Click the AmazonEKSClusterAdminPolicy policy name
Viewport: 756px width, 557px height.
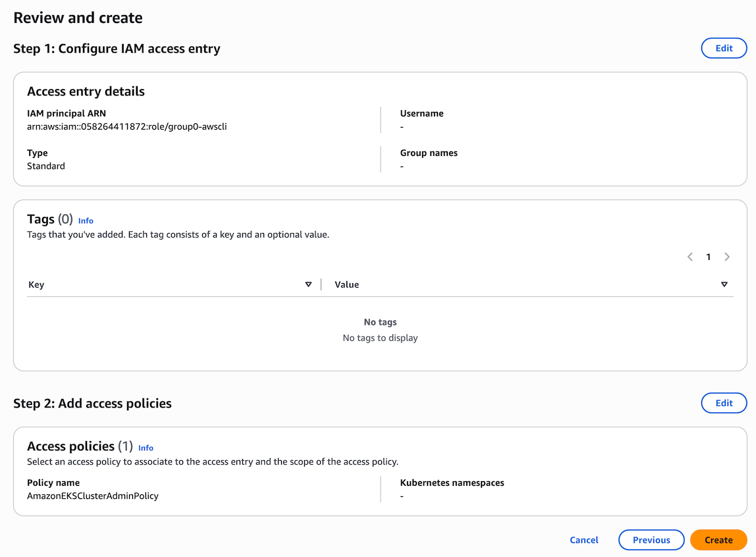pos(93,496)
